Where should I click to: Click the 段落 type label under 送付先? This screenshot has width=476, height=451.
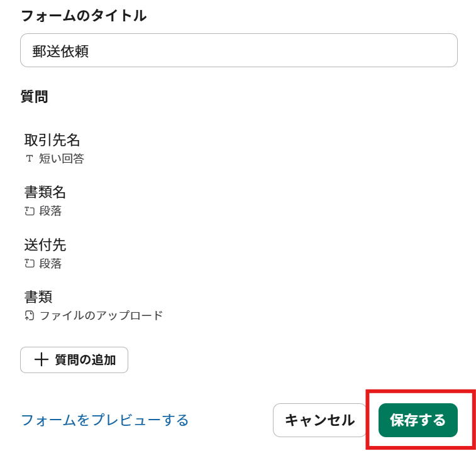(50, 264)
